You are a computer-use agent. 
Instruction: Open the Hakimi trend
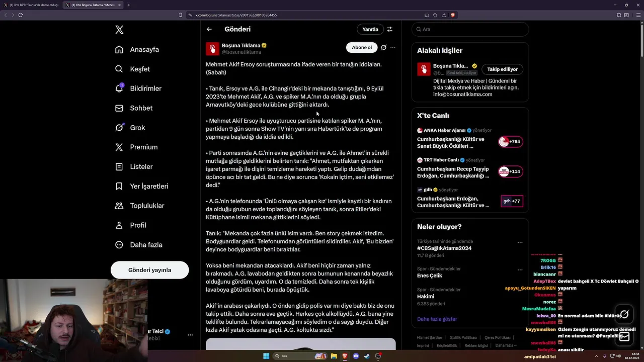426,297
